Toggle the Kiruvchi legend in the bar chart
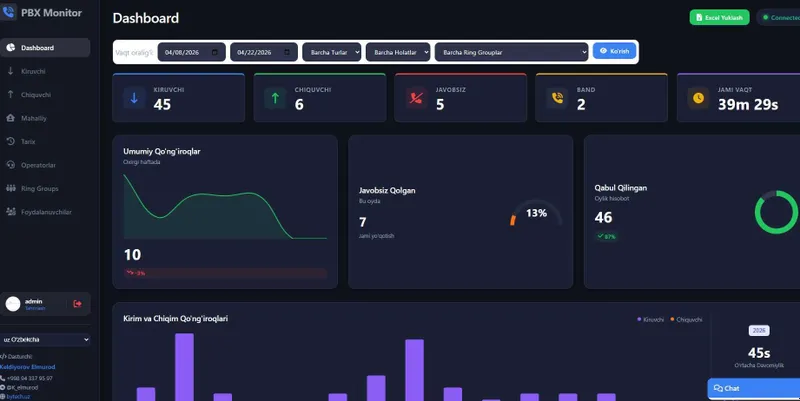Viewport: 800px width, 401px height. click(651, 319)
